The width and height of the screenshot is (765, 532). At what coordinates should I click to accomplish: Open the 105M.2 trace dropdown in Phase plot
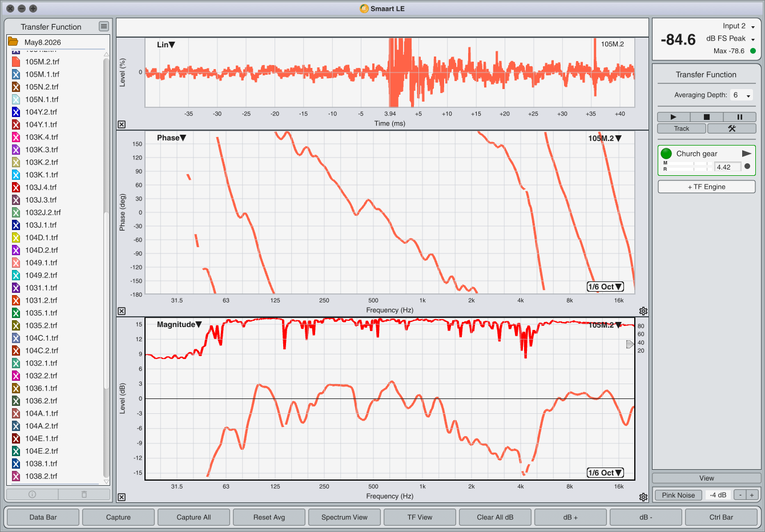point(605,138)
